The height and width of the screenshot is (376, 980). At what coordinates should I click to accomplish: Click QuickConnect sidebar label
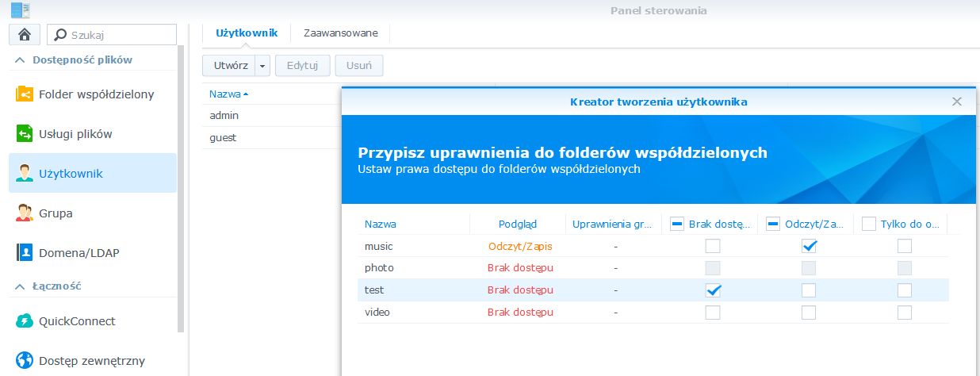(x=77, y=321)
